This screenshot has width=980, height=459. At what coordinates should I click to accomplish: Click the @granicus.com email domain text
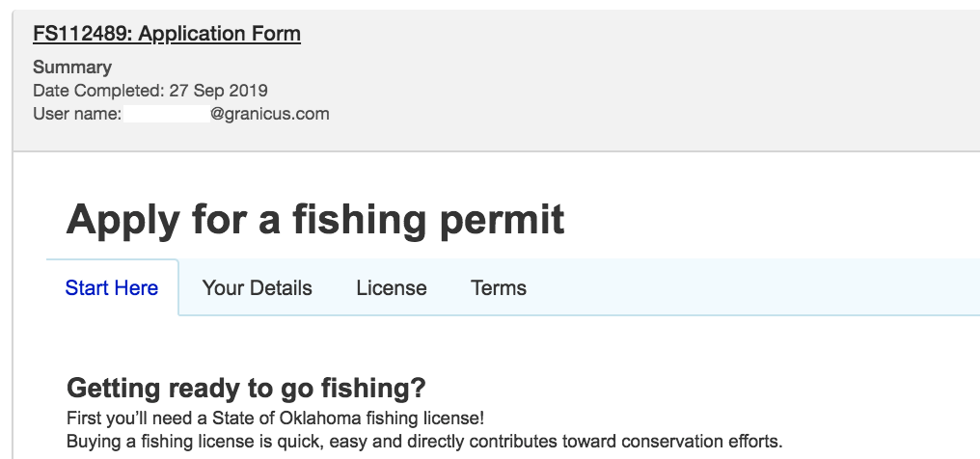coord(270,114)
